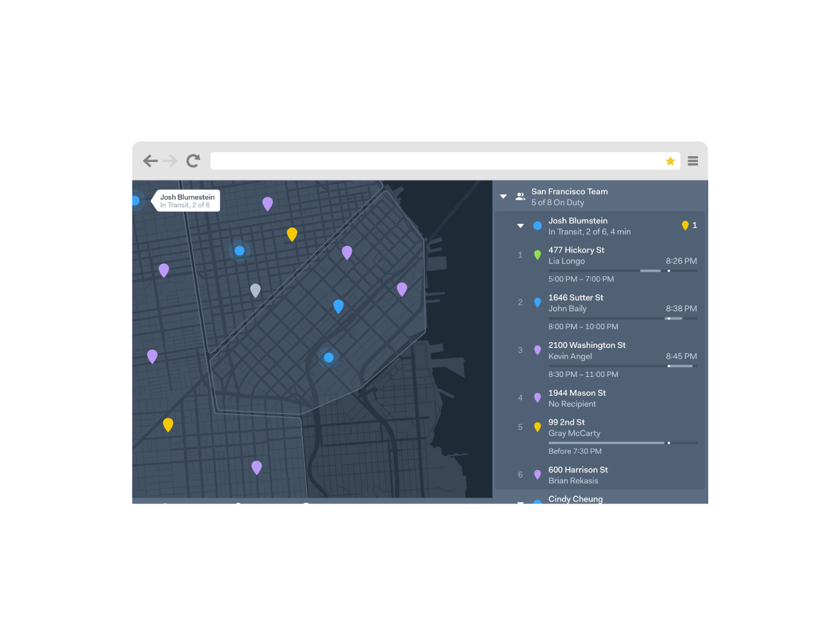Open the browser hamburger menu
Screen dimensions: 840x639
[693, 161]
